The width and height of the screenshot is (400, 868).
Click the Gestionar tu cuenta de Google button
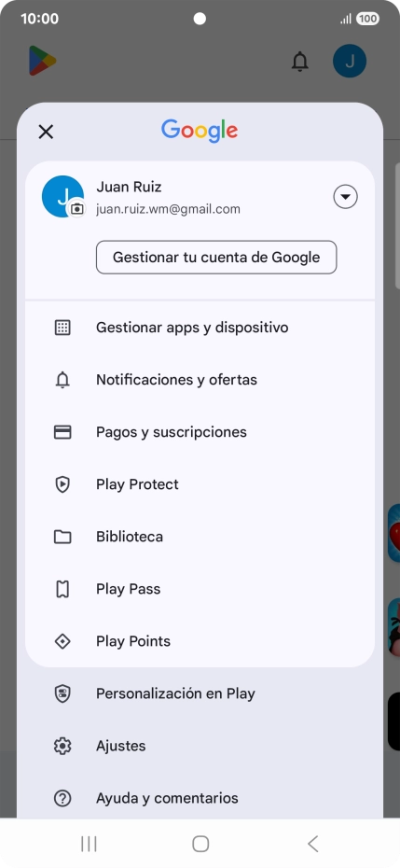point(216,258)
